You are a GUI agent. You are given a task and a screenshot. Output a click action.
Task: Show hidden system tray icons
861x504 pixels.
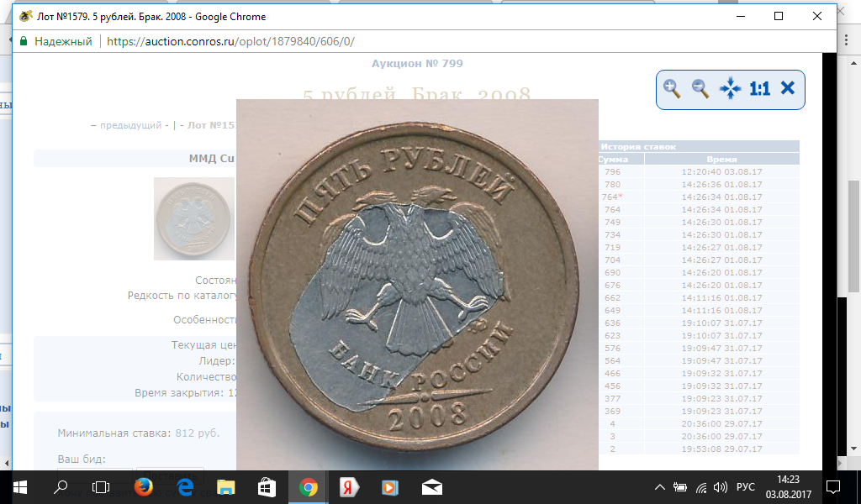(x=660, y=487)
